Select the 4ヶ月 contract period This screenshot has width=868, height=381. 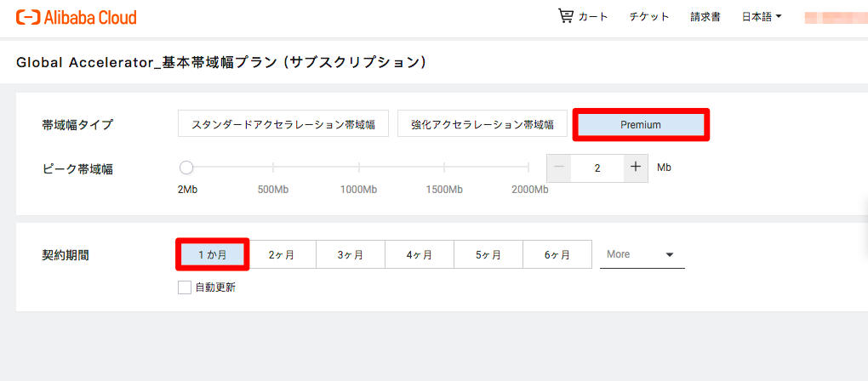pyautogui.click(x=419, y=254)
